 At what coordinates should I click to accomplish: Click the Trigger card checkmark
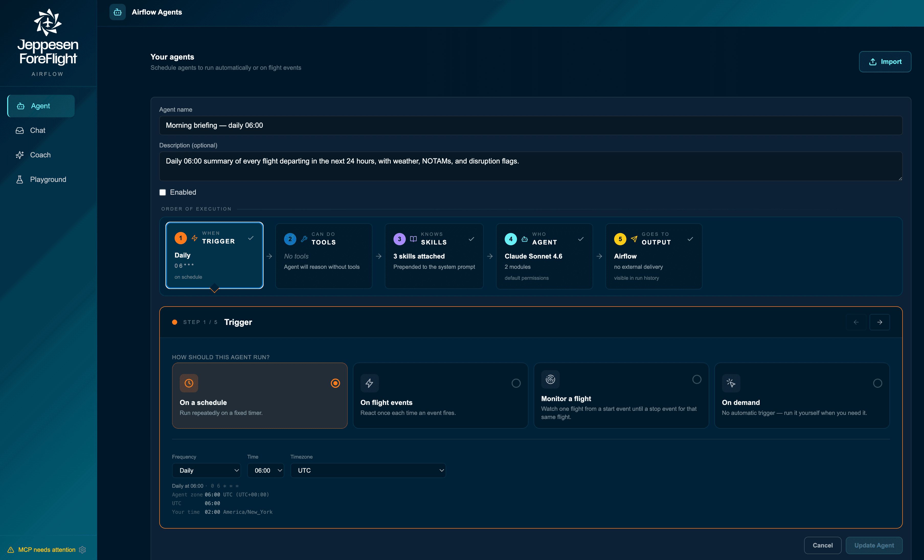(251, 238)
